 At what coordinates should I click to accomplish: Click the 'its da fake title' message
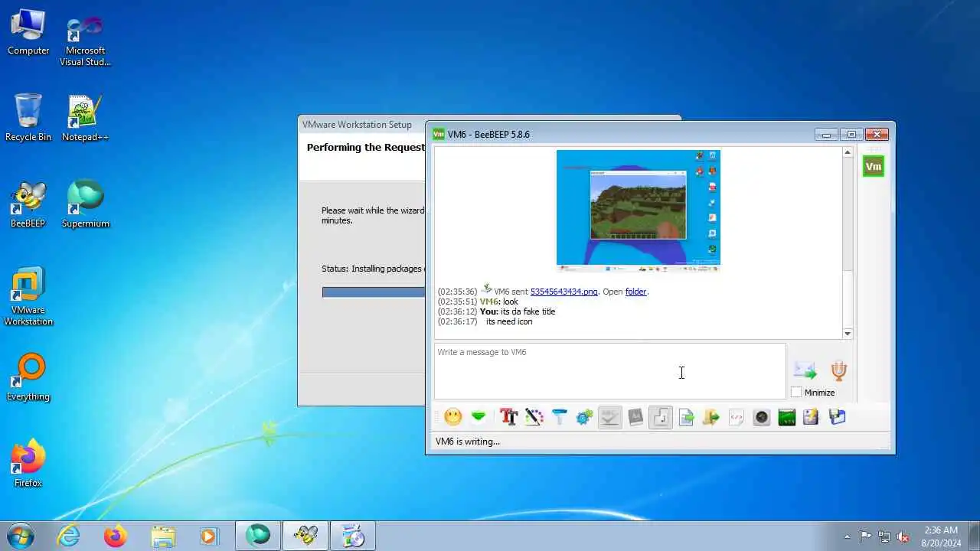528,311
